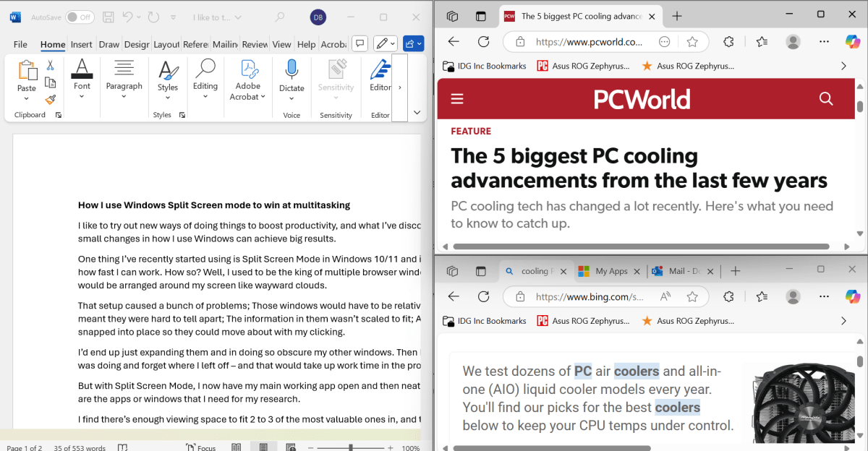This screenshot has height=451, width=868.
Task: Toggle AutoSave on in Word
Action: (80, 17)
